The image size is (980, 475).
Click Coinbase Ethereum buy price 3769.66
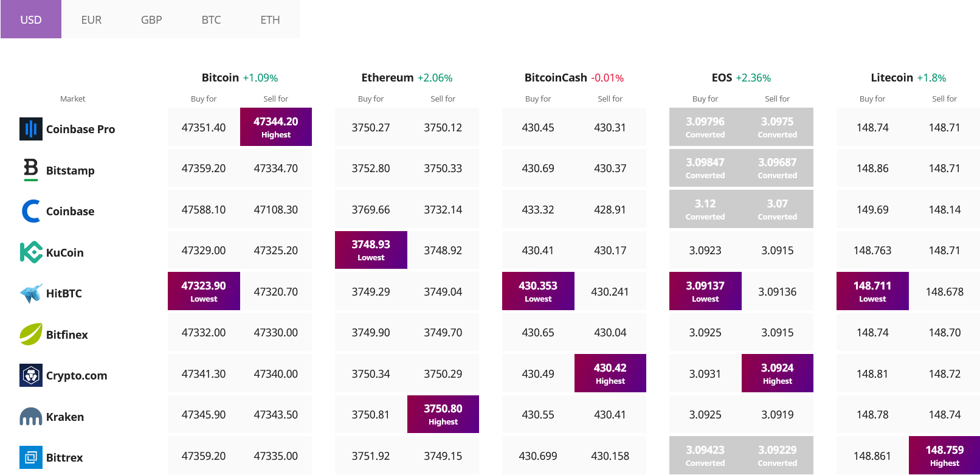click(x=371, y=209)
